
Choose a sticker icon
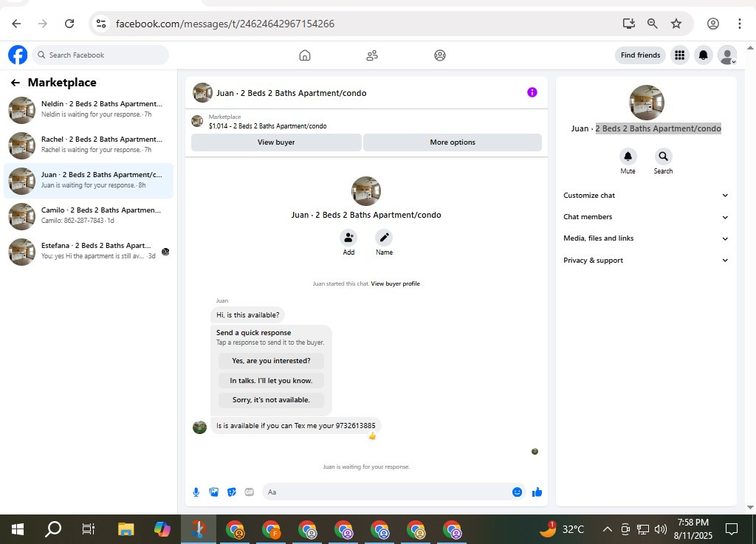click(x=231, y=492)
